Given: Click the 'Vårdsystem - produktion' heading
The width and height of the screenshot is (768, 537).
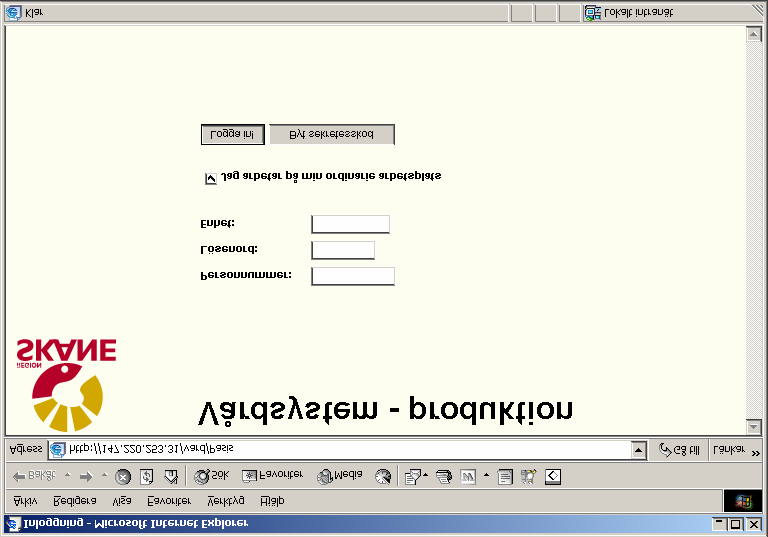Looking at the screenshot, I should 385,409.
